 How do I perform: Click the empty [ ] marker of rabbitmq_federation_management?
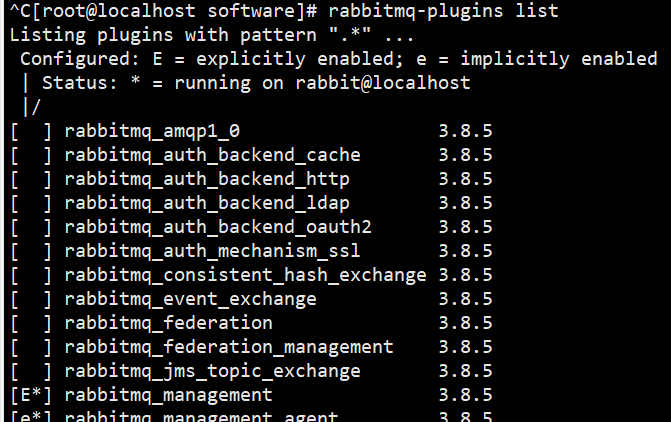click(x=31, y=347)
